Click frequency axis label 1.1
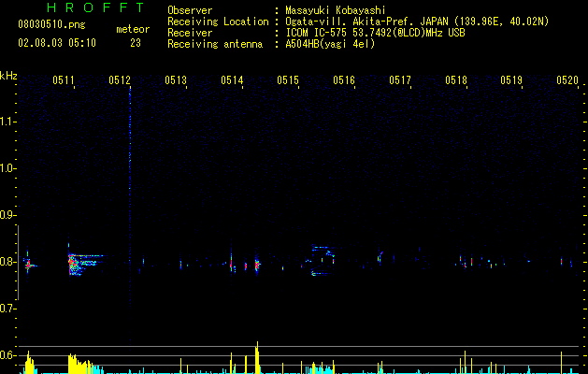 pyautogui.click(x=7, y=122)
